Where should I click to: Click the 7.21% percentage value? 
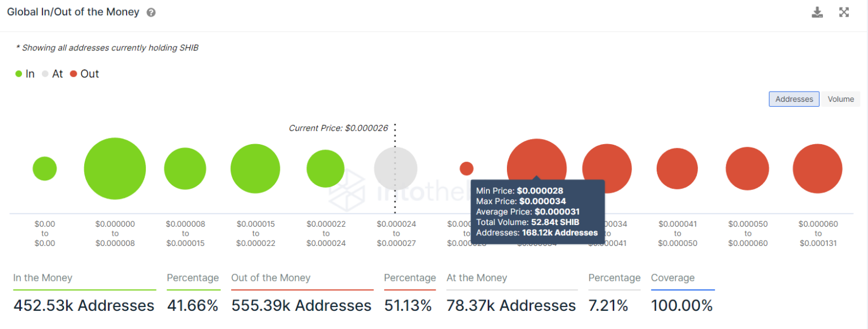tap(608, 306)
